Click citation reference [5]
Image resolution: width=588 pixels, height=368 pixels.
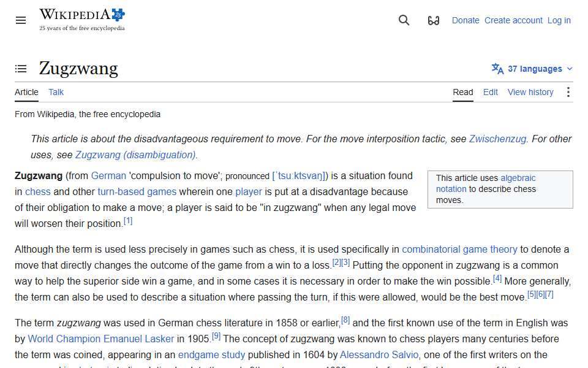(x=532, y=294)
